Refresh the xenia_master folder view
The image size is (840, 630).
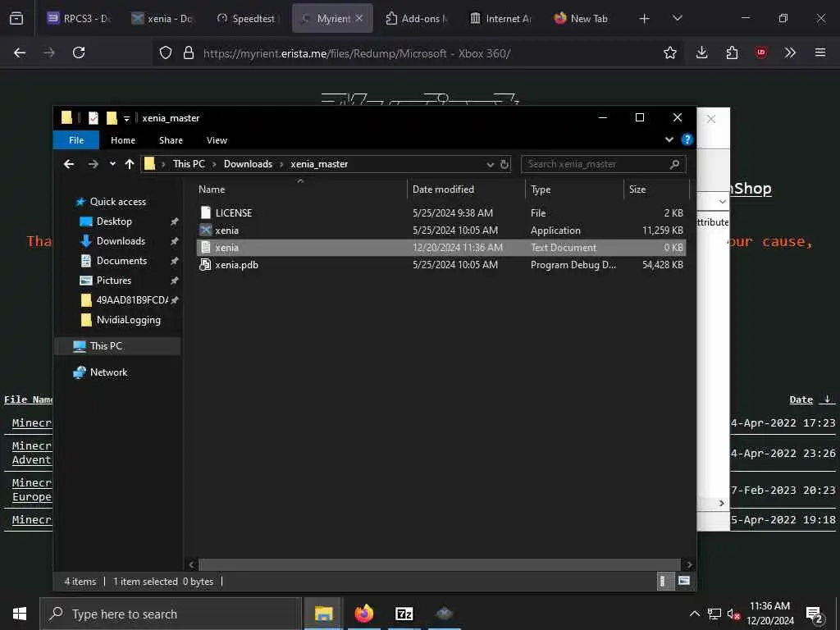tap(504, 164)
